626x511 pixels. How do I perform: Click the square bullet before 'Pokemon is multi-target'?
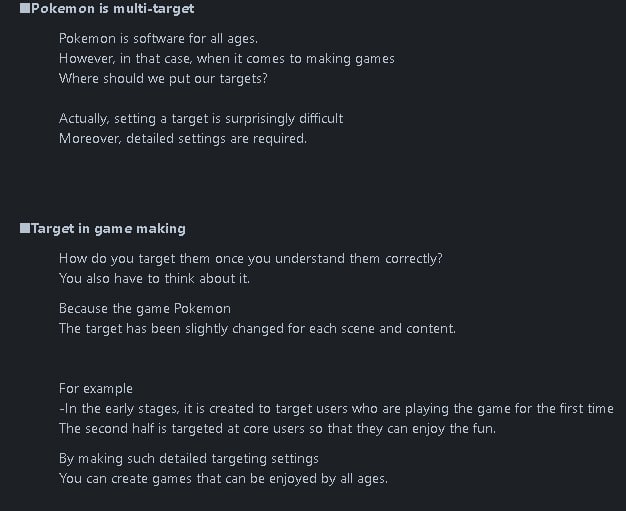(x=25, y=8)
